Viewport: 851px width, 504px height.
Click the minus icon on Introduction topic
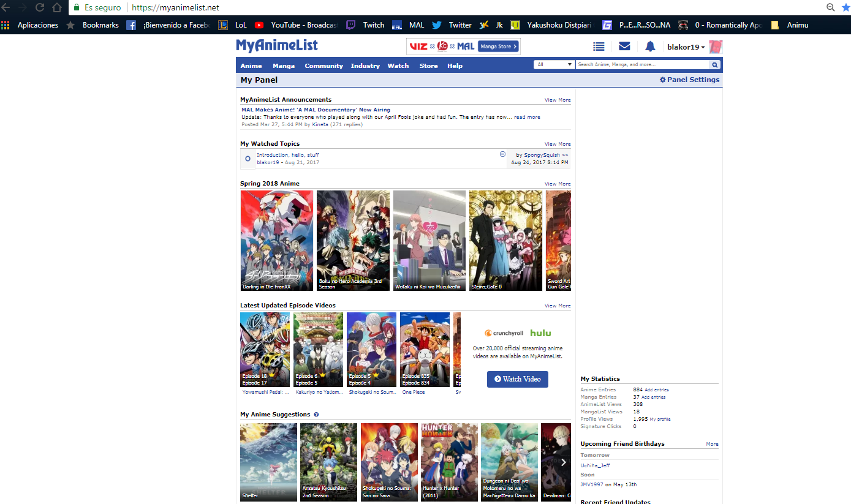pyautogui.click(x=502, y=154)
